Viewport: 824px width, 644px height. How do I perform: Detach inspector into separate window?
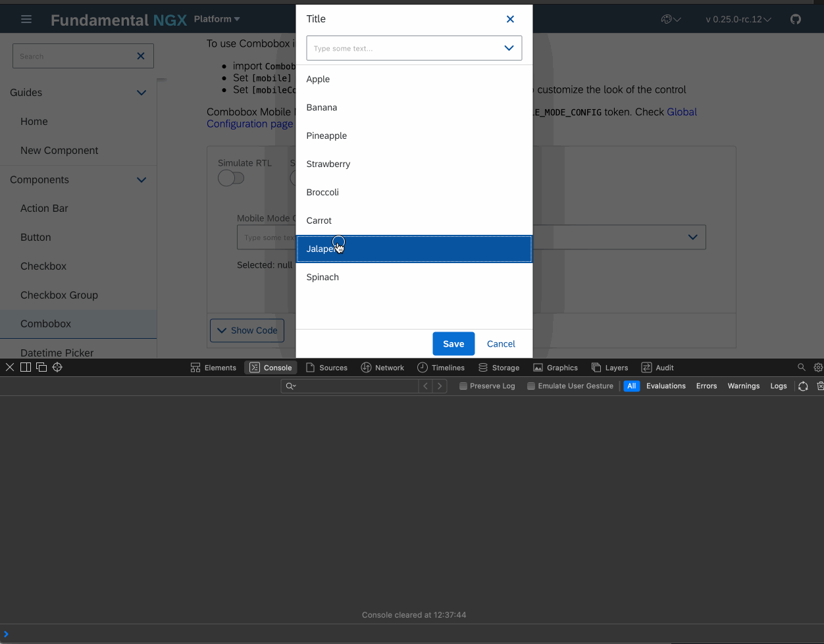point(41,367)
